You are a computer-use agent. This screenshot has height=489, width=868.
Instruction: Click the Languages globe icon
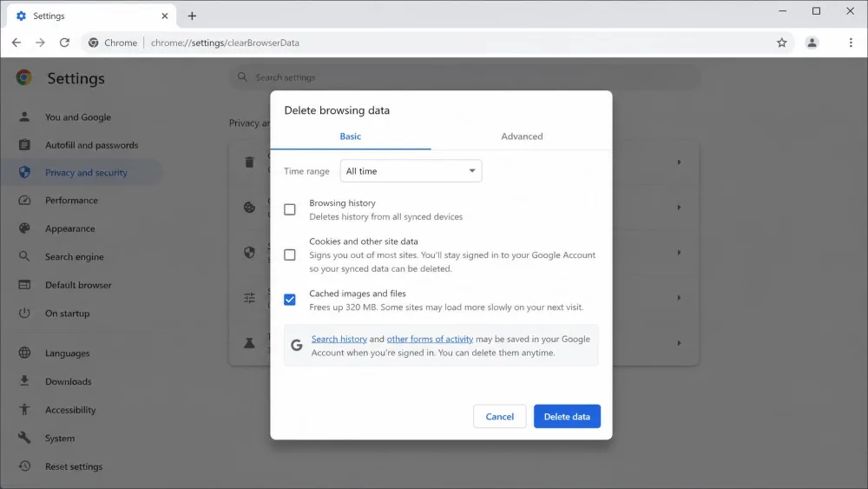coord(24,353)
